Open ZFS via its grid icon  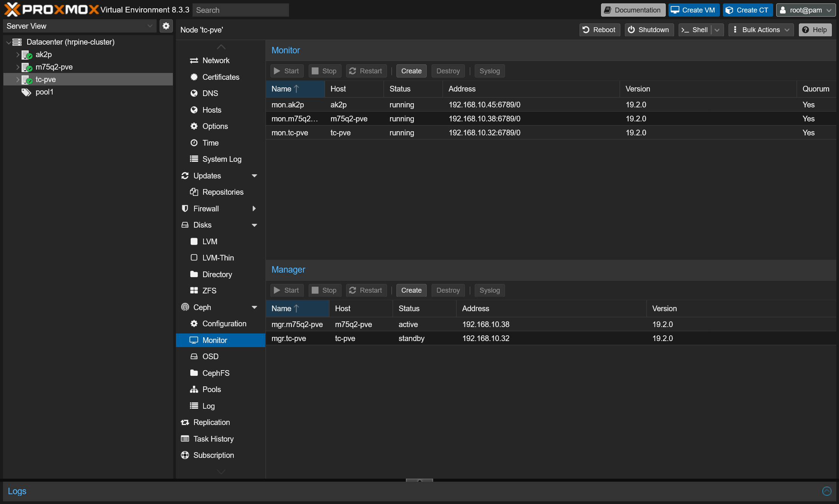point(194,291)
